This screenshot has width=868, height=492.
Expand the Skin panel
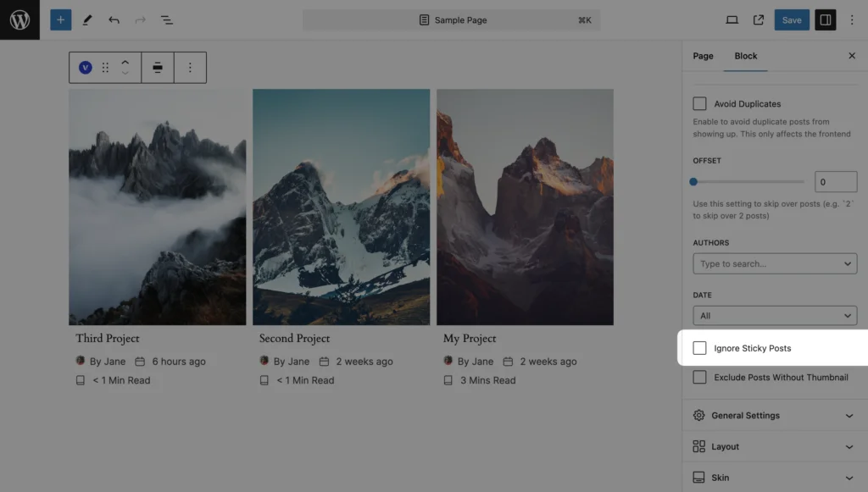coord(775,477)
